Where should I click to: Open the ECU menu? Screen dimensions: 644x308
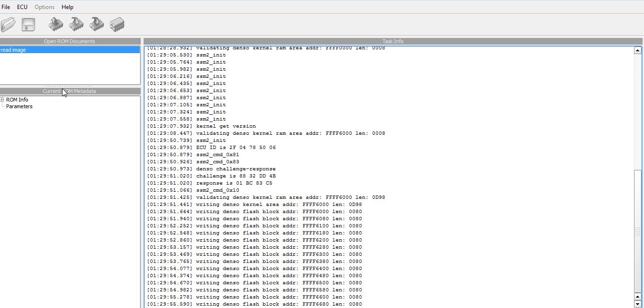[x=22, y=7]
